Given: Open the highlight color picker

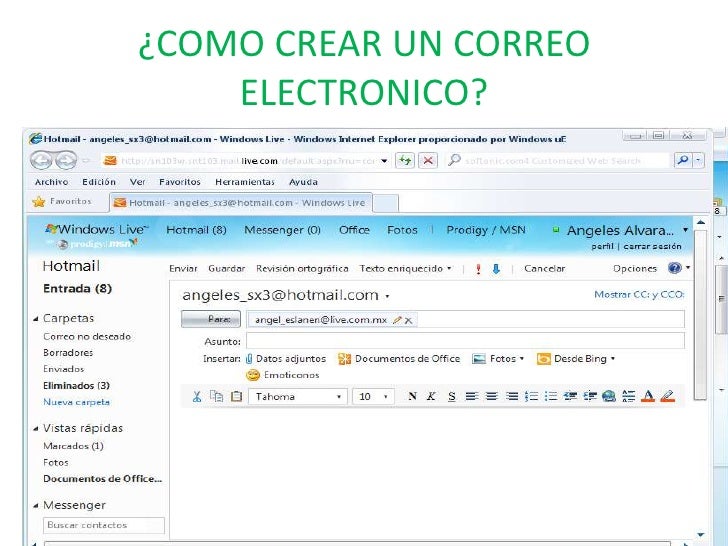Looking at the screenshot, I should [668, 396].
